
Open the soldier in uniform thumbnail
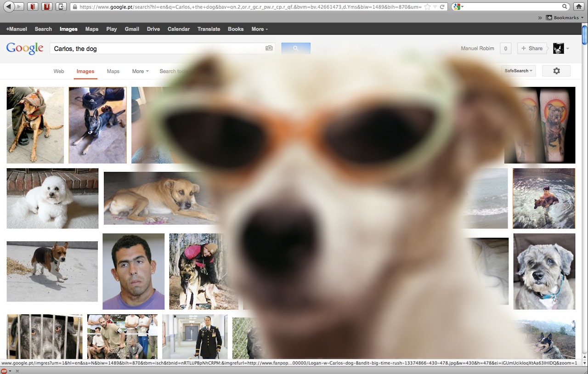coord(195,337)
